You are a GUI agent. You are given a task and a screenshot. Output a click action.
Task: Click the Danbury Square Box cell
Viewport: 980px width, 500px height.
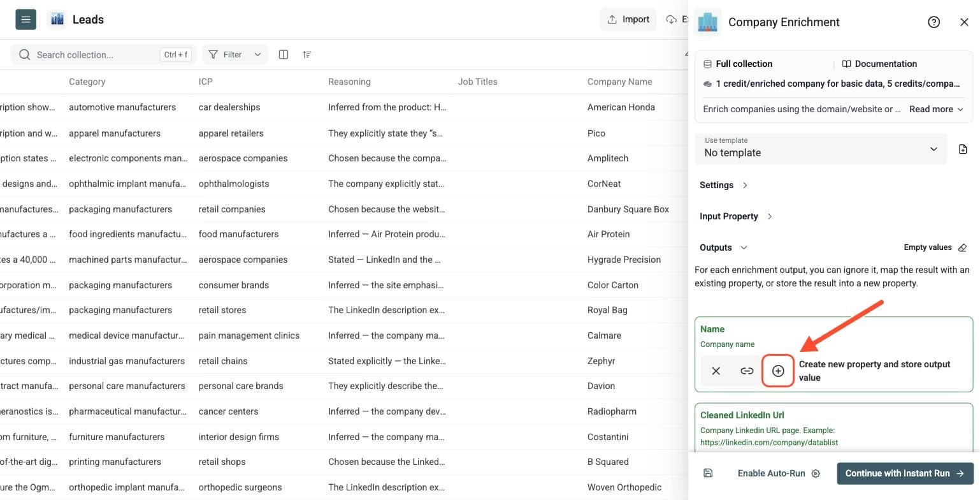(628, 209)
